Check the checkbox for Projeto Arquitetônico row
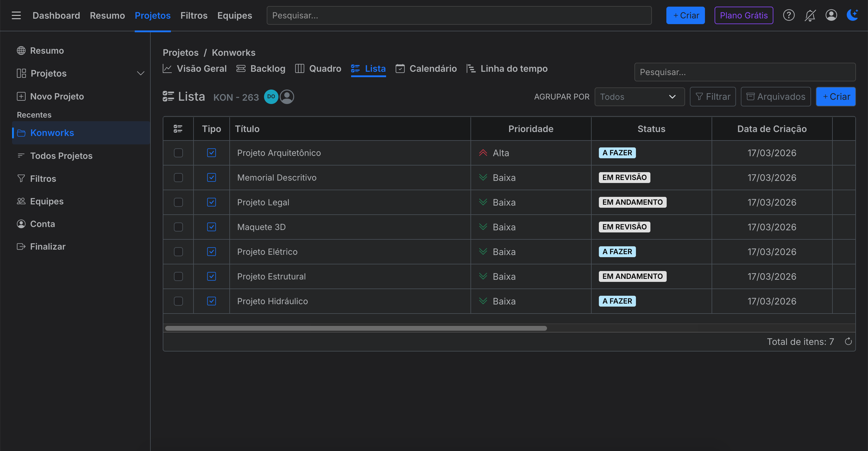This screenshot has height=451, width=868. pos(178,153)
